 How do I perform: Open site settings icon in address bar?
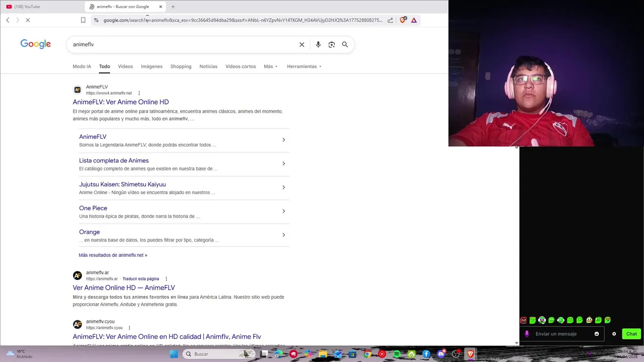tap(96, 20)
